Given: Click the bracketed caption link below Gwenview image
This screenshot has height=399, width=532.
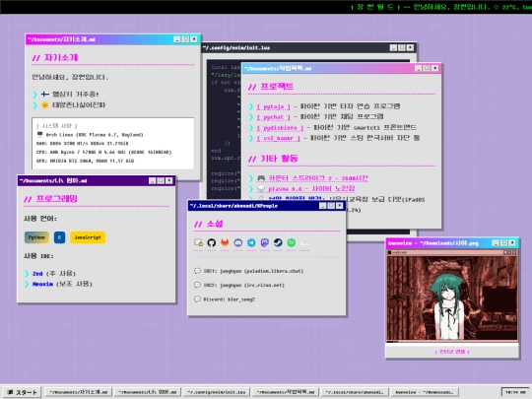Looking at the screenshot, I should [452, 352].
